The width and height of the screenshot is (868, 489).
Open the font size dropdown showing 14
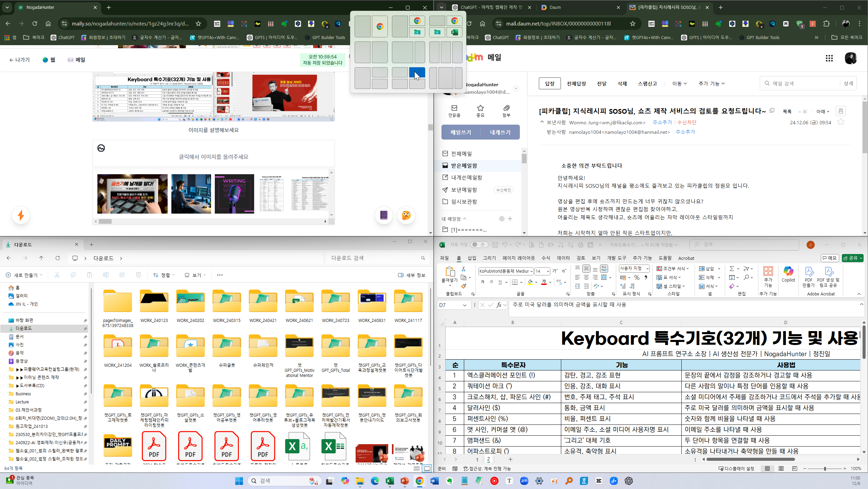click(548, 271)
